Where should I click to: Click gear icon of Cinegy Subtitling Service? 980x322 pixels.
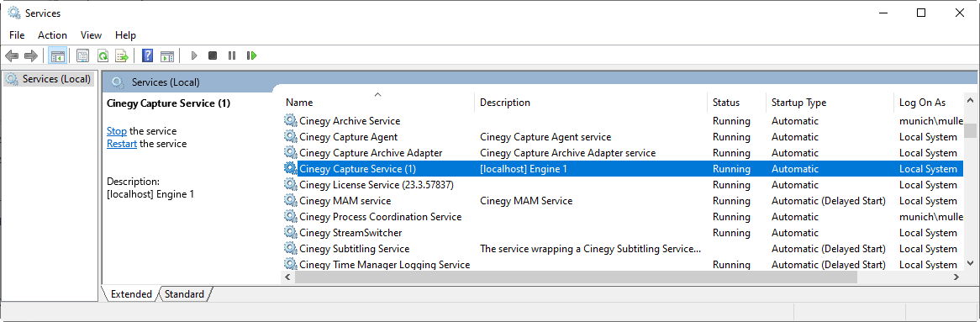pyautogui.click(x=290, y=248)
